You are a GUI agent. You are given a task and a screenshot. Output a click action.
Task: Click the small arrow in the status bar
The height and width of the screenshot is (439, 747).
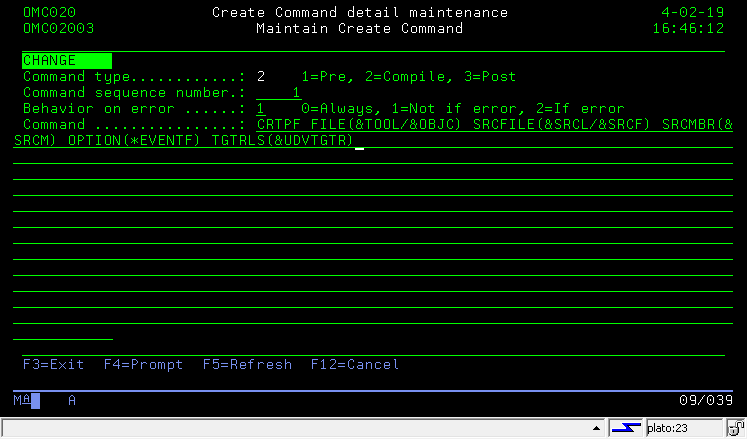[x=599, y=429]
